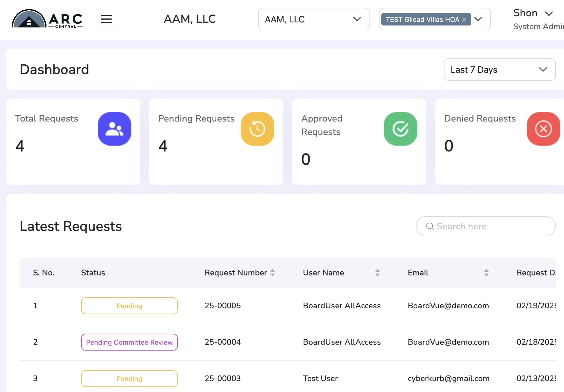Click the Denied Requests label

click(x=480, y=119)
